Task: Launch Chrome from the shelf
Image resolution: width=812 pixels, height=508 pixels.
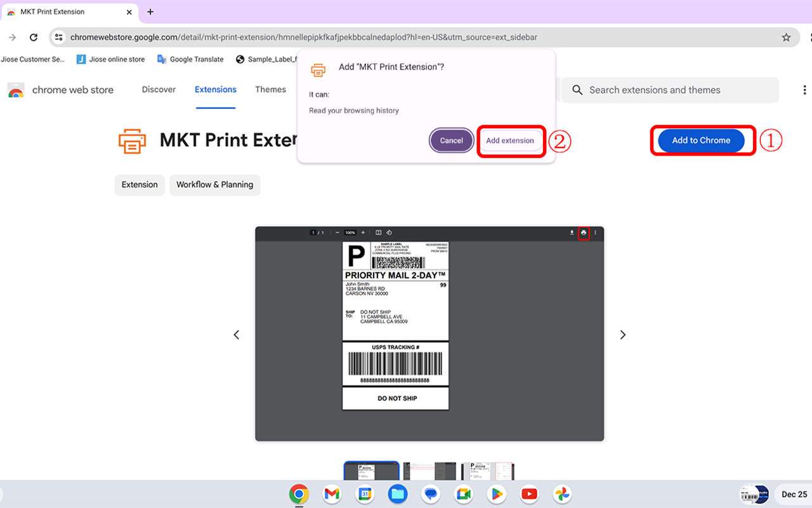Action: coord(299,494)
